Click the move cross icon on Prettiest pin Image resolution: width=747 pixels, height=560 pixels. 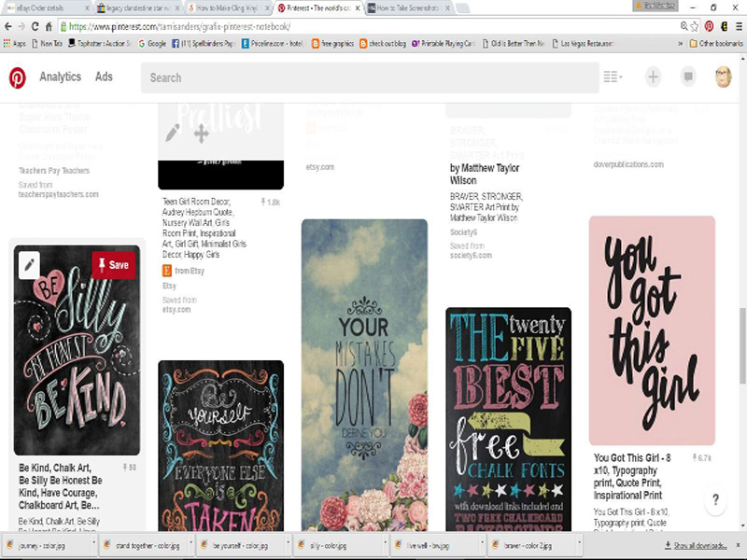(x=202, y=133)
